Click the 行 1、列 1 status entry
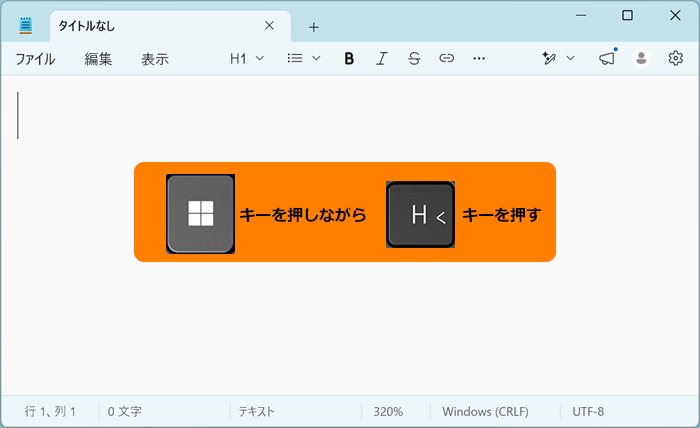Screen dimensions: 700x428 [x=50, y=411]
